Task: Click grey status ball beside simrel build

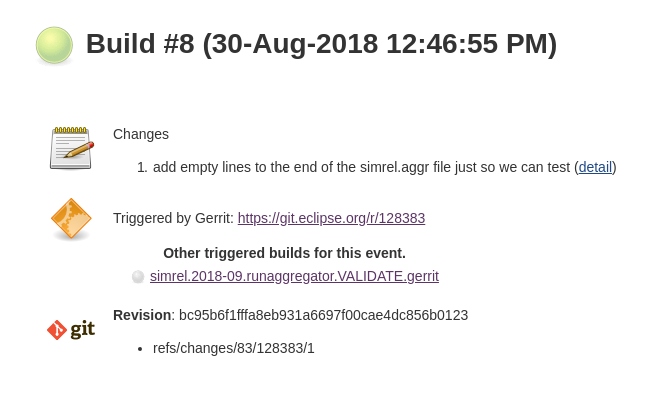Action: click(x=138, y=277)
